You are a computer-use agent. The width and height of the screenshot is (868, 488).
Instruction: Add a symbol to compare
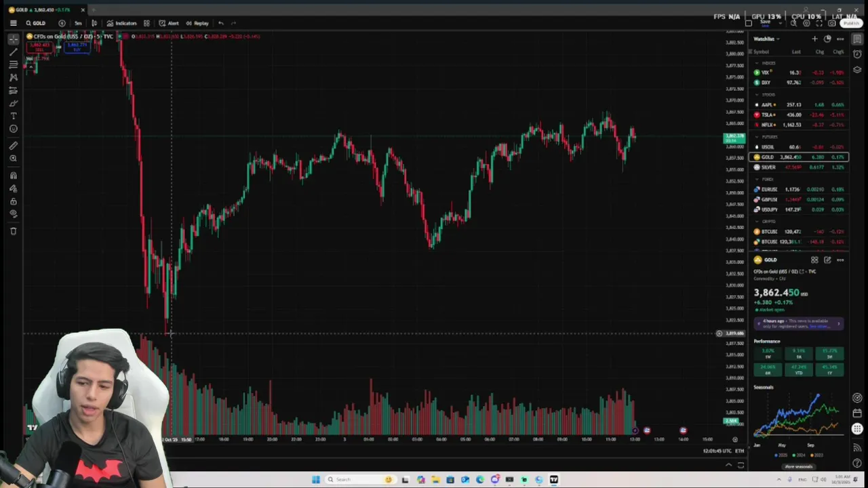point(62,23)
